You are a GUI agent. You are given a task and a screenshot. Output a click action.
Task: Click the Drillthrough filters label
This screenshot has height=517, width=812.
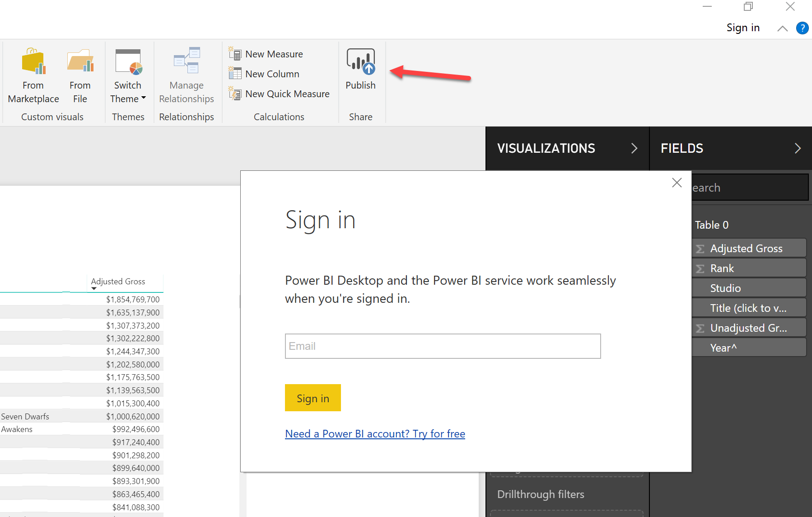[541, 494]
